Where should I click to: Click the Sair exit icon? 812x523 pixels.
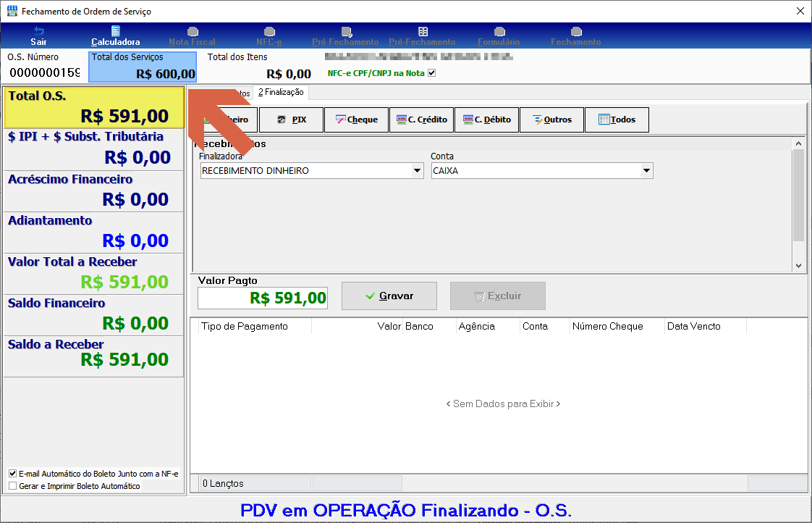[39, 31]
